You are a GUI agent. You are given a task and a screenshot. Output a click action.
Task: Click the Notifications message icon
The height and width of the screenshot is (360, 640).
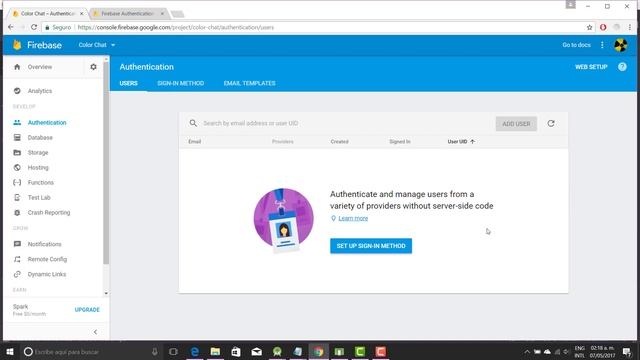[x=17, y=244]
